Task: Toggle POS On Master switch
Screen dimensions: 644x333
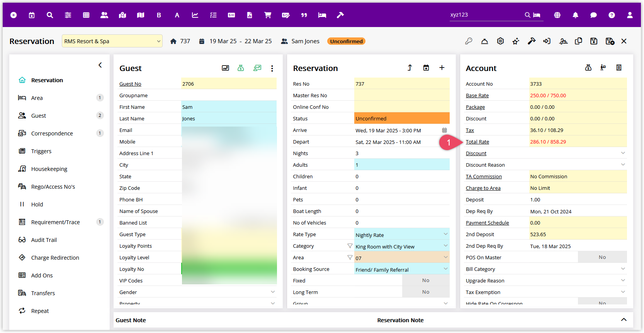Action: (602, 257)
